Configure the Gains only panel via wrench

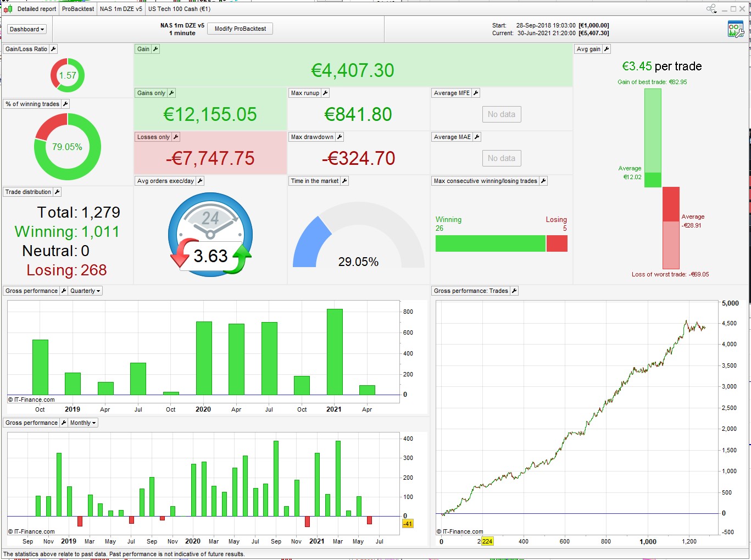click(171, 93)
